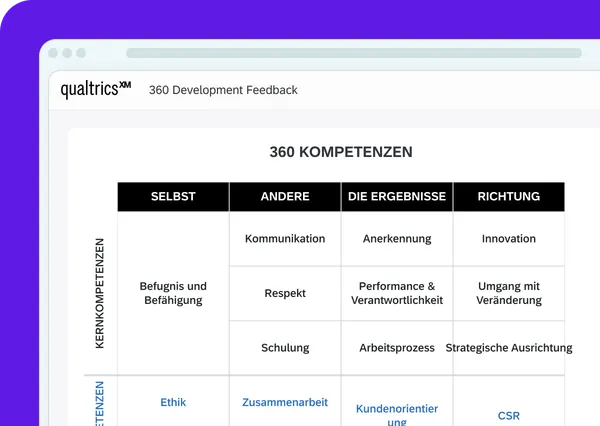Open the CSR link
600x426 pixels.
coord(509,416)
